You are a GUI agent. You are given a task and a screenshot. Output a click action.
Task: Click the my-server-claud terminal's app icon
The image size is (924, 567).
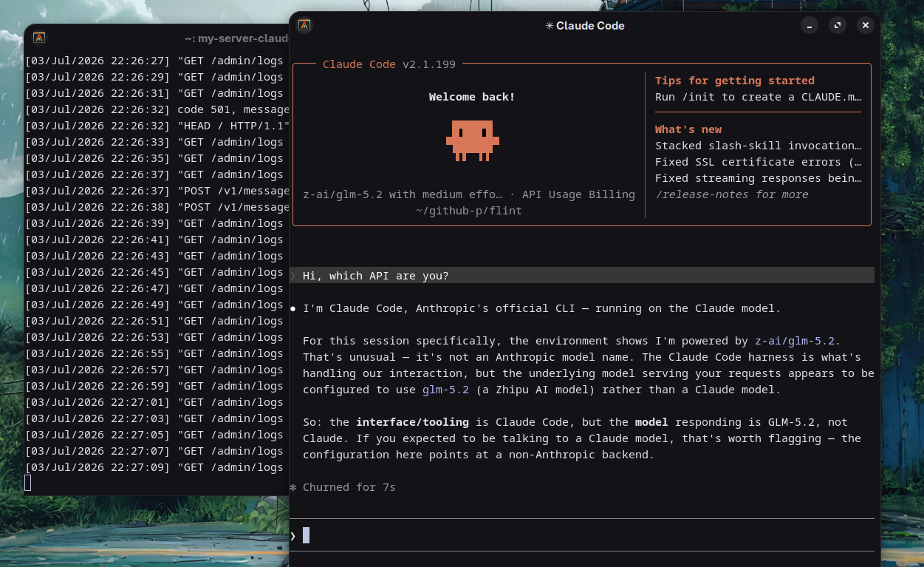(x=39, y=38)
